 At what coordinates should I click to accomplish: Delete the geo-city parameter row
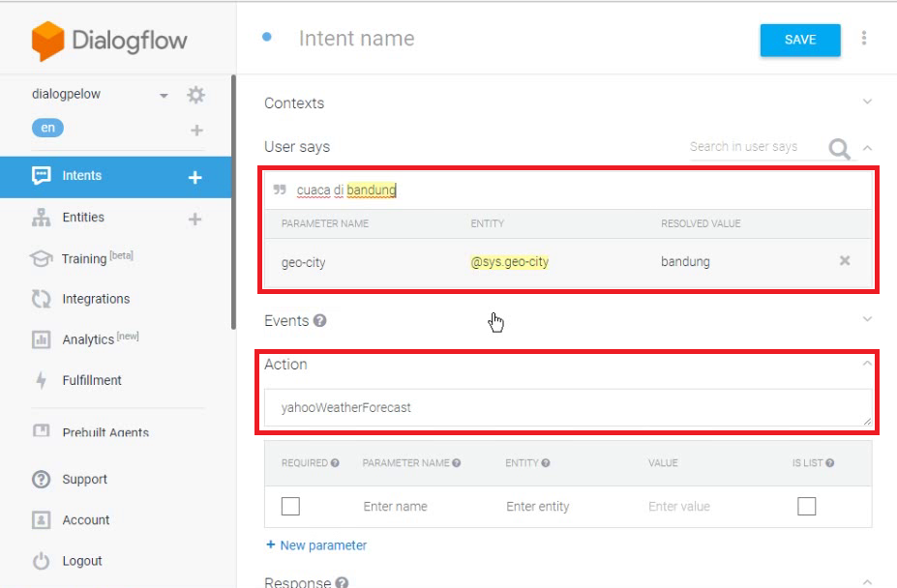point(845,261)
